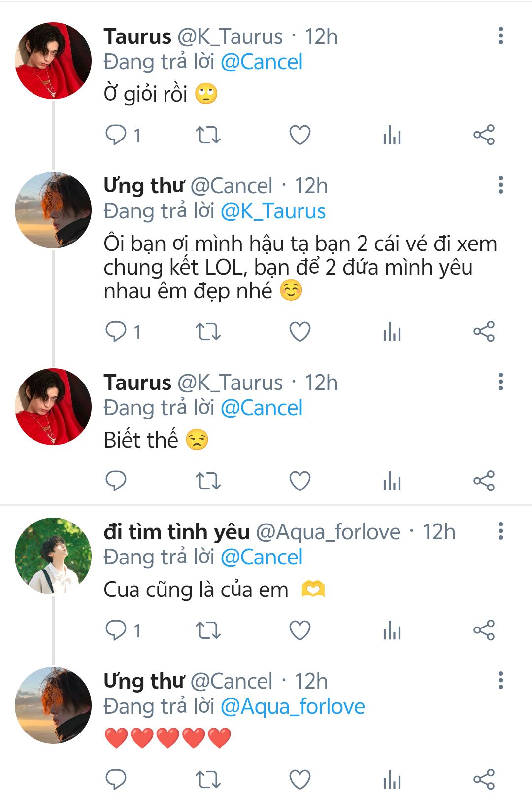The width and height of the screenshot is (532, 803).
Task: Share the red hearts tweet
Action: pyautogui.click(x=484, y=780)
